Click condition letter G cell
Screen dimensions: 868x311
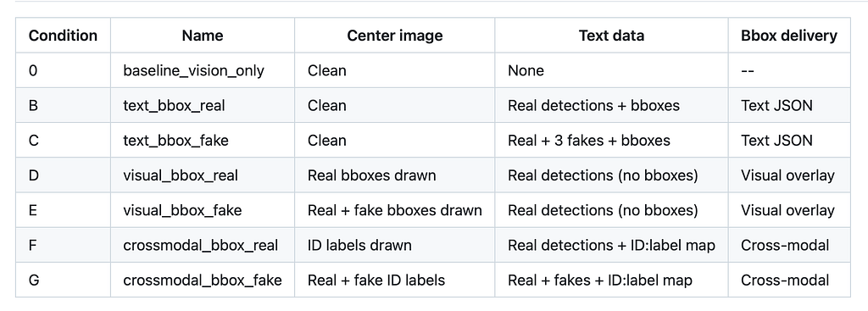63,280
